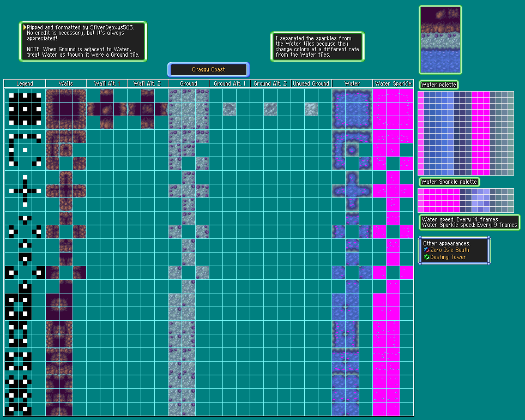Click the 'Water Sparkle palette' label

point(449,182)
